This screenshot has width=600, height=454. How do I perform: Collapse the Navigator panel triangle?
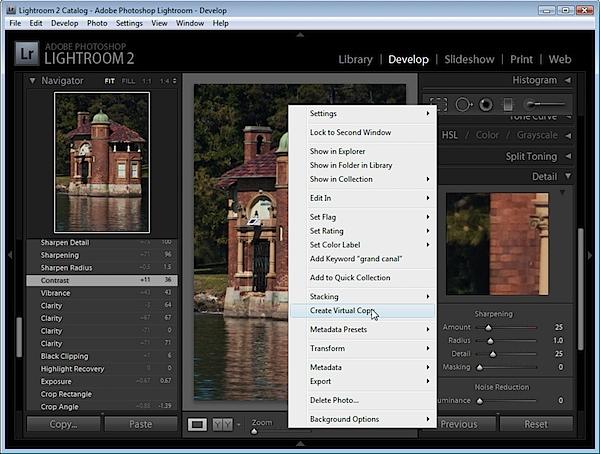pos(33,81)
